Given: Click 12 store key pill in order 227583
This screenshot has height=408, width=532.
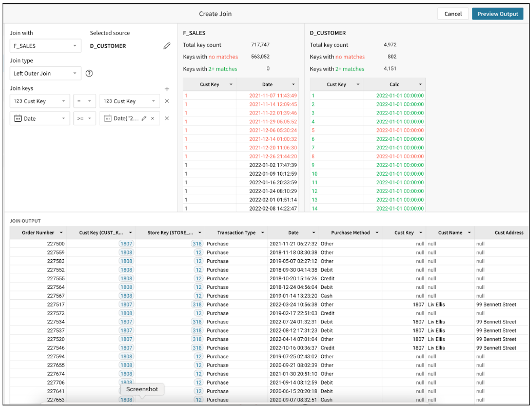Looking at the screenshot, I should click(199, 261).
